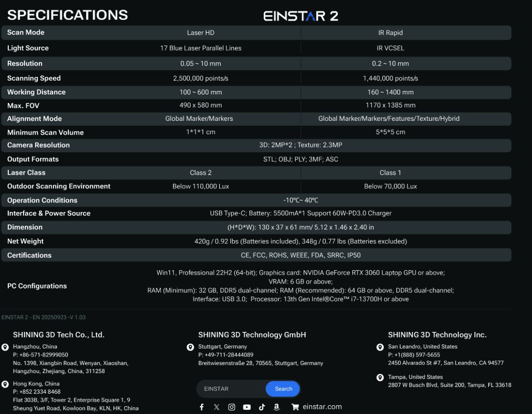
Task: Click the EINSTAR search input field
Action: 231,389
